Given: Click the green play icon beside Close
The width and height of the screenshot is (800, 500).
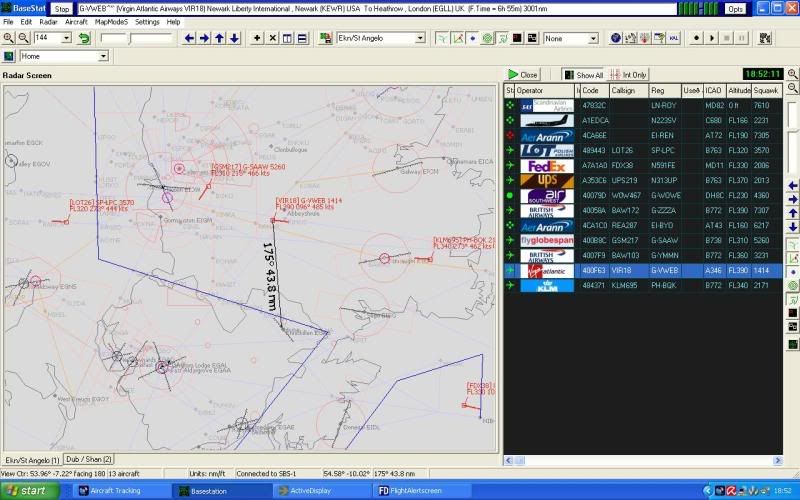Looking at the screenshot, I should (512, 74).
